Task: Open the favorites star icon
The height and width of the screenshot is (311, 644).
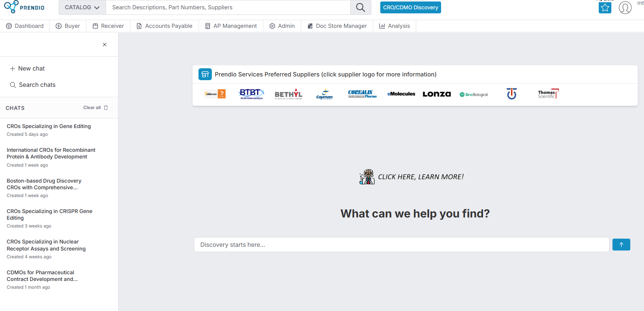Action: [x=605, y=7]
